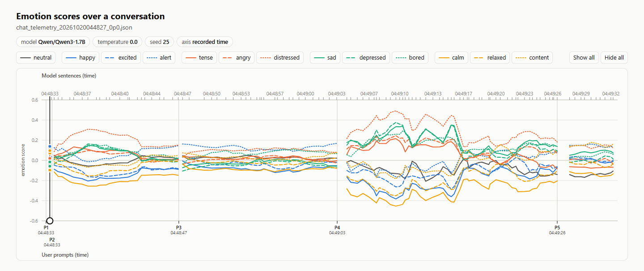Click the Hide all button

614,57
